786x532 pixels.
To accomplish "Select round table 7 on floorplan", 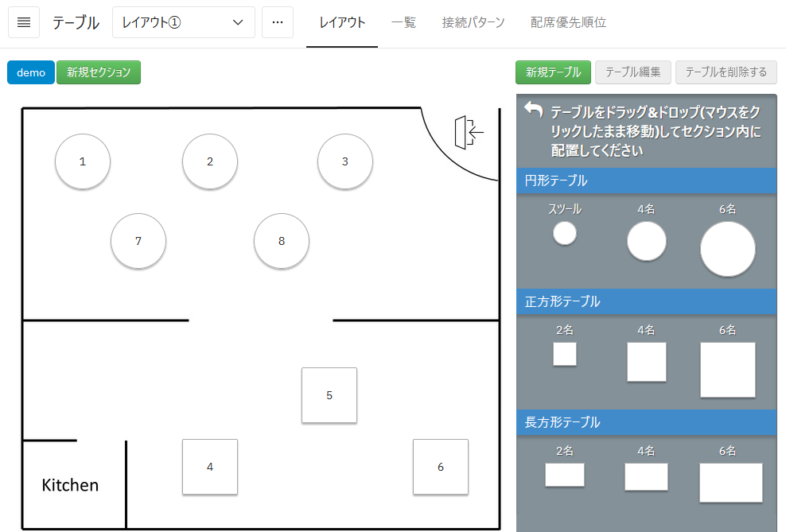I will pyautogui.click(x=138, y=241).
